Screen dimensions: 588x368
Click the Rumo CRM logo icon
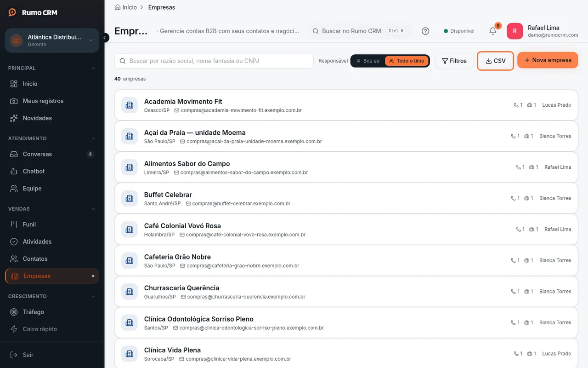tap(12, 12)
